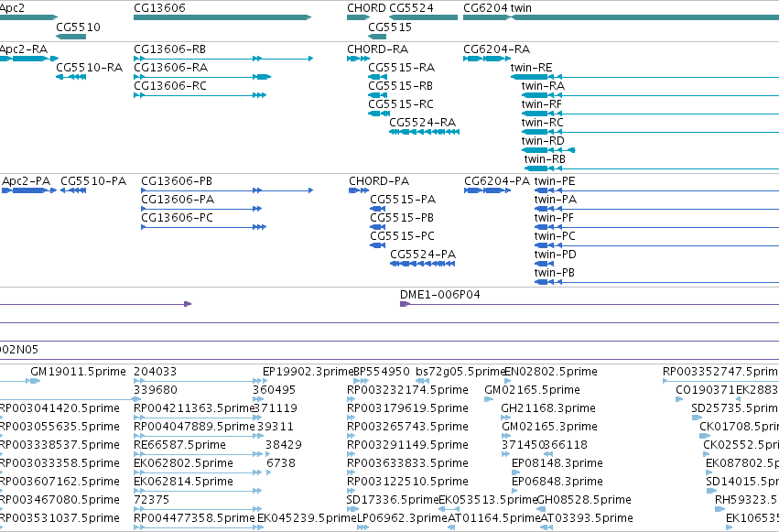This screenshot has width=779, height=532.
Task: Click the Apc2-PA protein label
Action: (x=27, y=181)
